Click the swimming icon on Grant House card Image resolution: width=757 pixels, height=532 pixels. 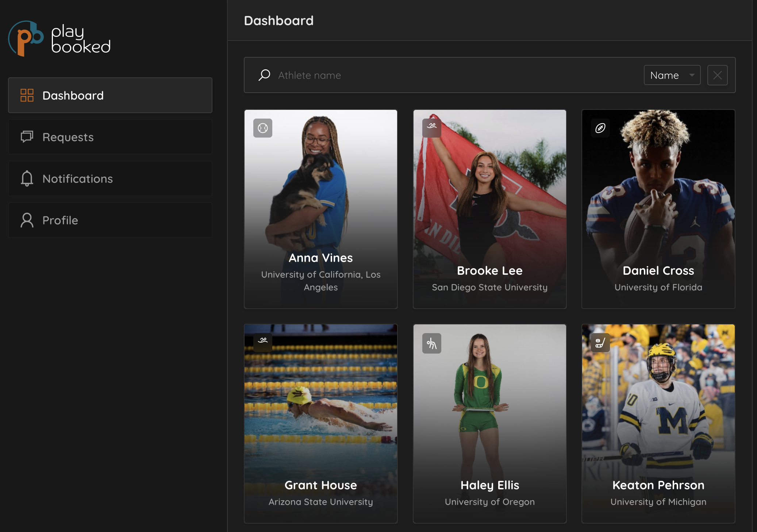tap(263, 343)
